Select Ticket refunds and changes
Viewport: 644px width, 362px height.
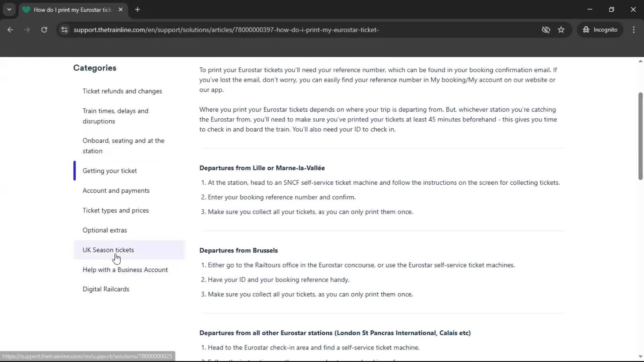coord(122,91)
